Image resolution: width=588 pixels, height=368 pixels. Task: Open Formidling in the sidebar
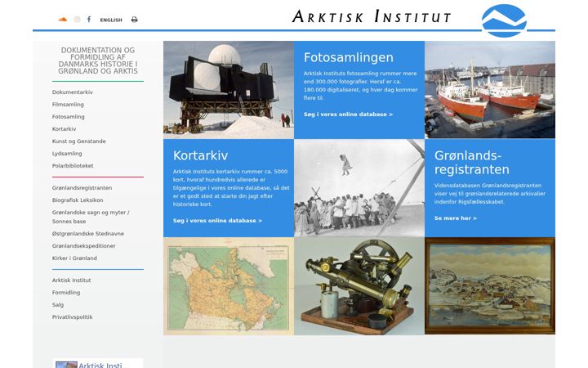66,293
